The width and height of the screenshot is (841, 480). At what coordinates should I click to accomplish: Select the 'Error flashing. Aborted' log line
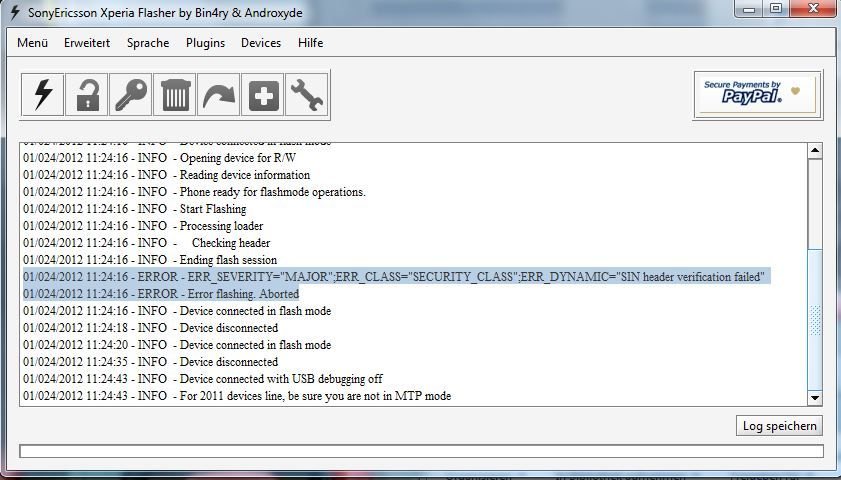(x=161, y=294)
